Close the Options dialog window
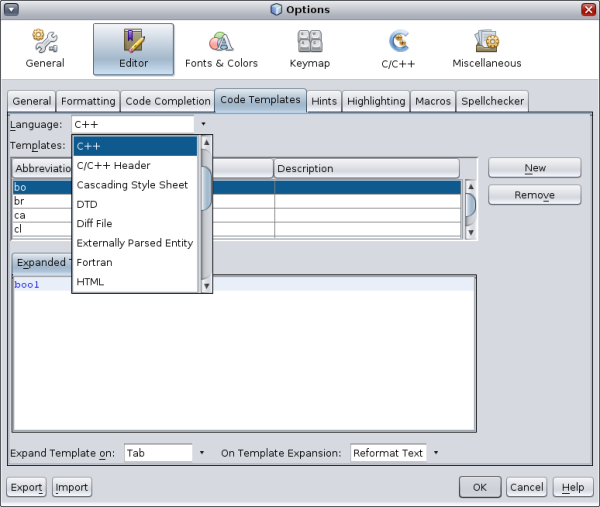 click(x=588, y=10)
